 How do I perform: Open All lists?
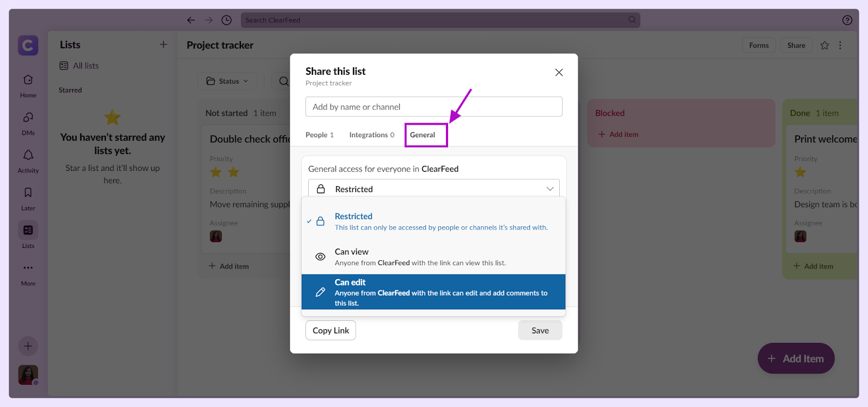click(79, 66)
